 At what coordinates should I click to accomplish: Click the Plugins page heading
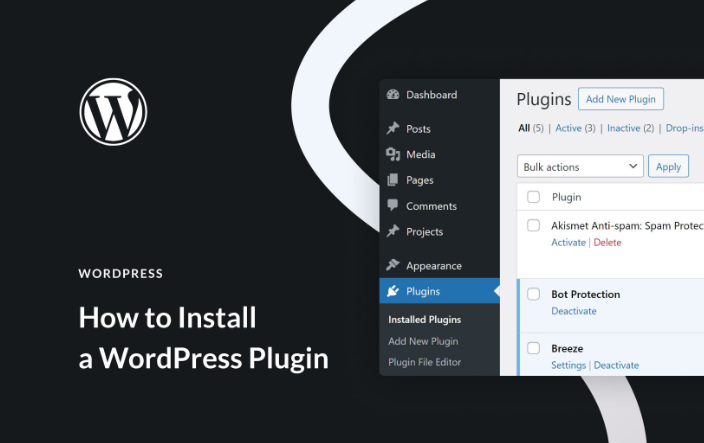point(544,99)
